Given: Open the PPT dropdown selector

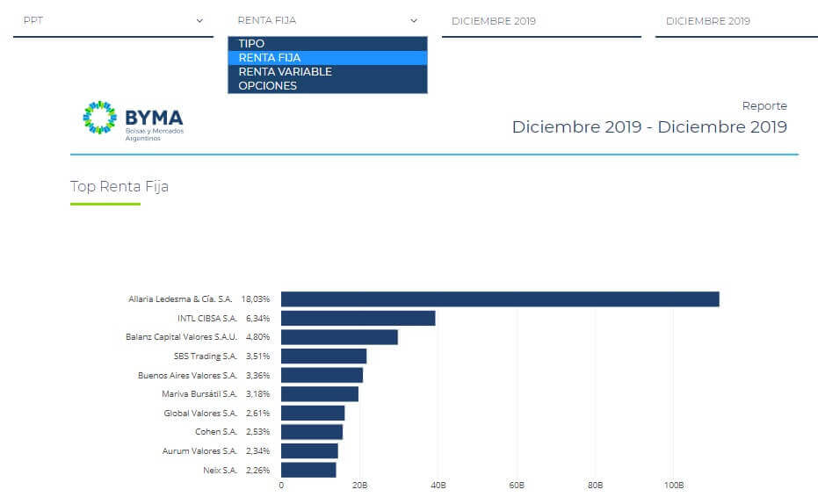Looking at the screenshot, I should (x=113, y=21).
